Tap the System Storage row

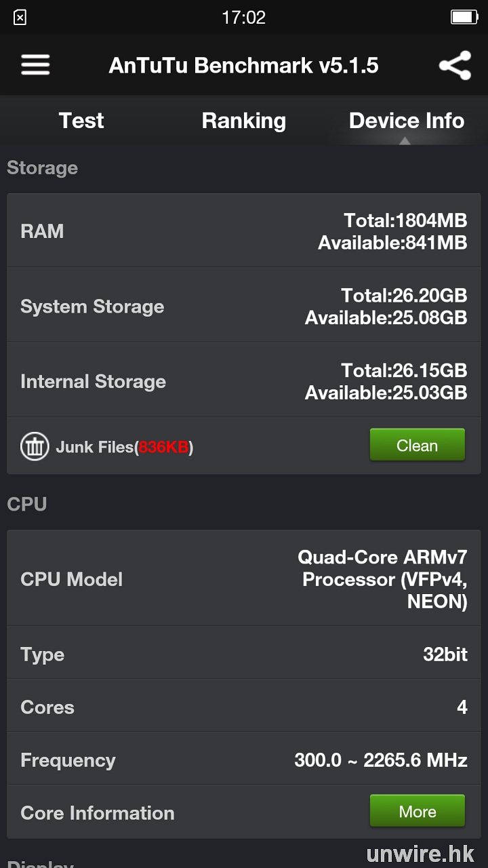[x=244, y=307]
